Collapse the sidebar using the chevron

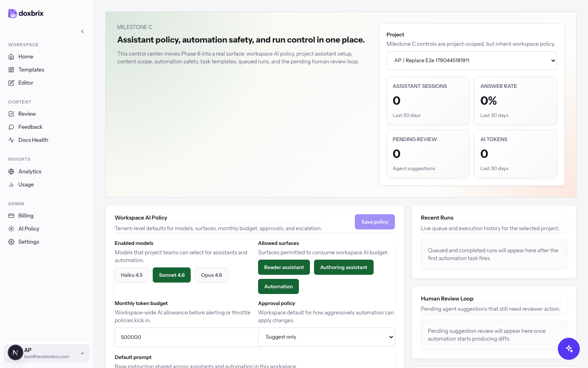82,31
